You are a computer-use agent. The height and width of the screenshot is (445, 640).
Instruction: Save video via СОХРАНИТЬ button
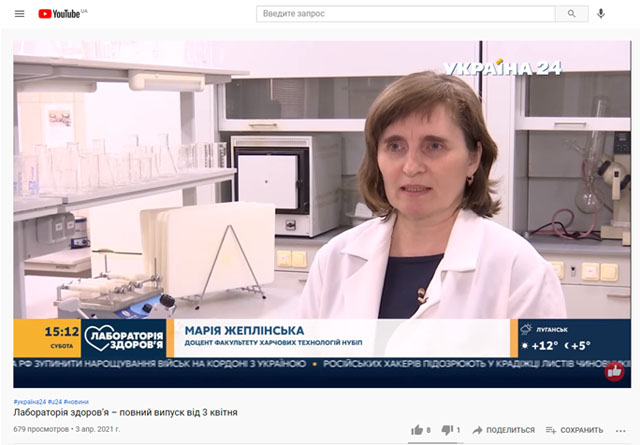pyautogui.click(x=574, y=430)
